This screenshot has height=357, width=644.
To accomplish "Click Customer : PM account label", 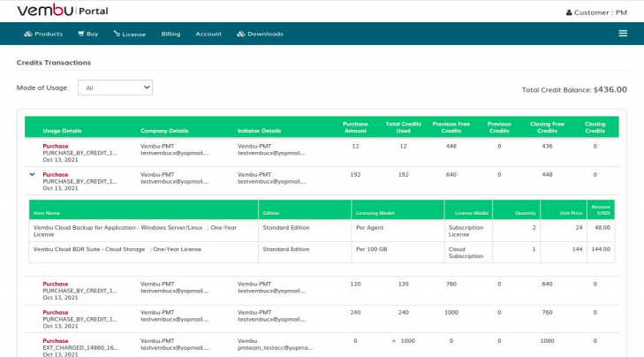I will pyautogui.click(x=601, y=12).
